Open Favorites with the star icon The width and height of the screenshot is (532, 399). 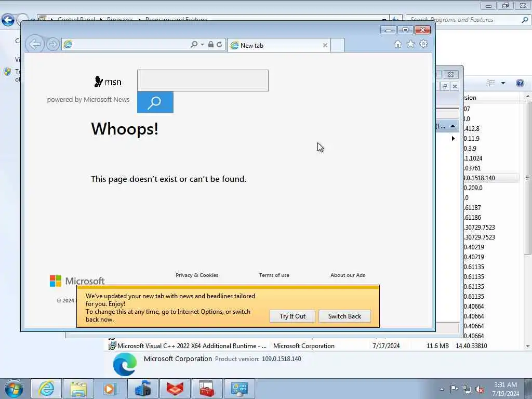[411, 44]
